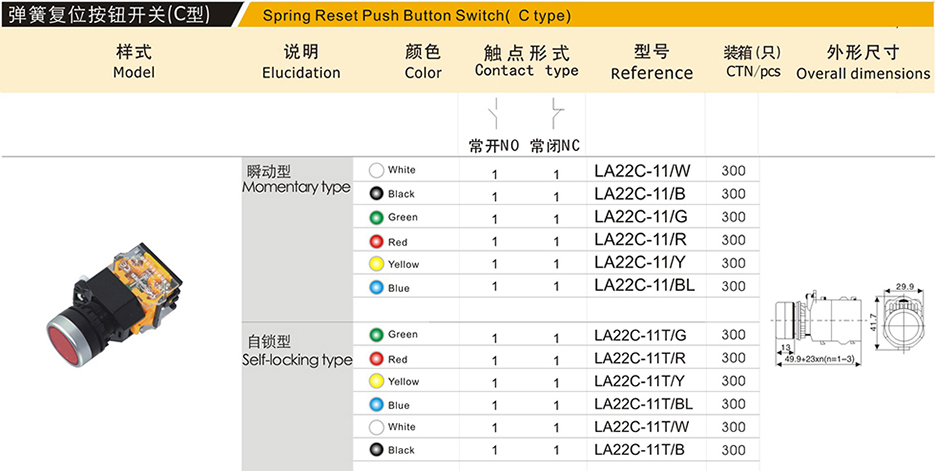Select the reference LA22C-11/W
The width and height of the screenshot is (935, 471).
(x=642, y=171)
